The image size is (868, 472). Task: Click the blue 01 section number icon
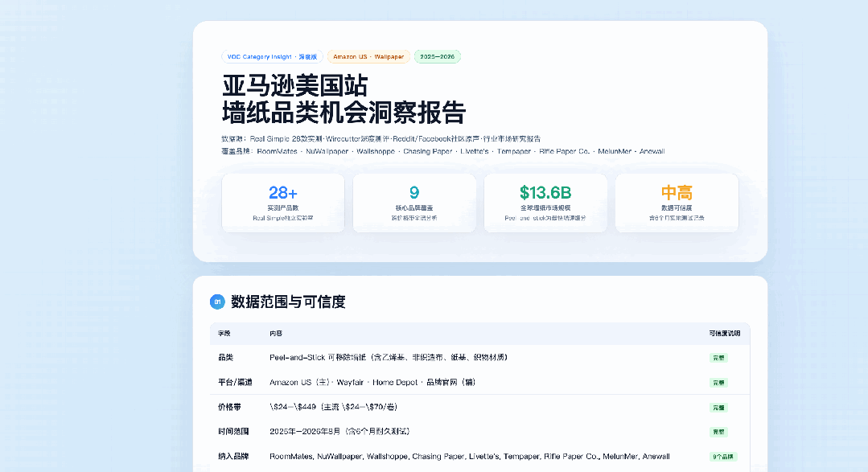[x=217, y=302]
